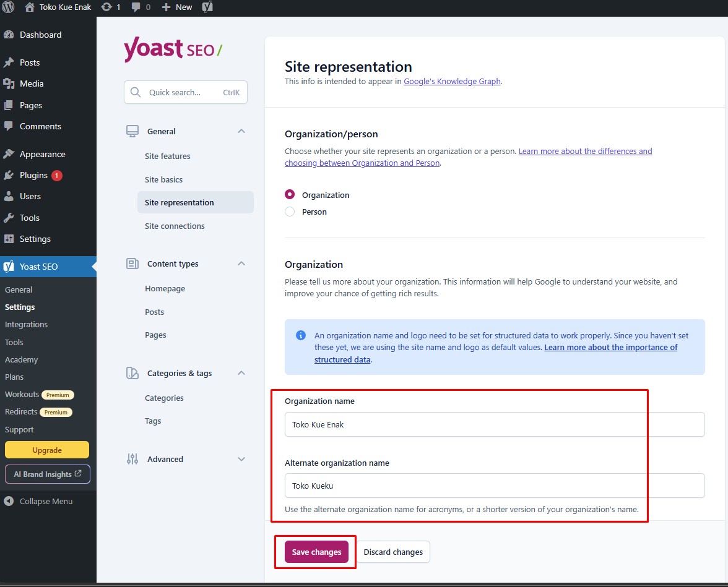Collapse the Content types section
This screenshot has height=587, width=728.
[241, 264]
